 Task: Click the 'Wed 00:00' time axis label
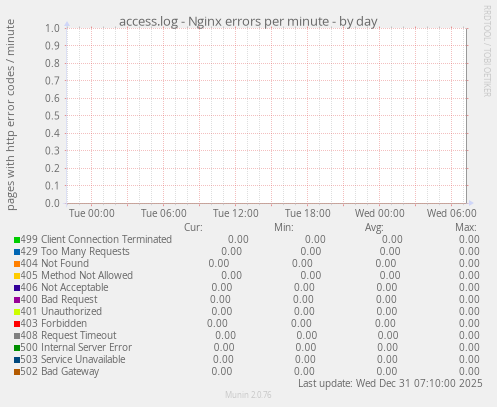[x=380, y=213]
